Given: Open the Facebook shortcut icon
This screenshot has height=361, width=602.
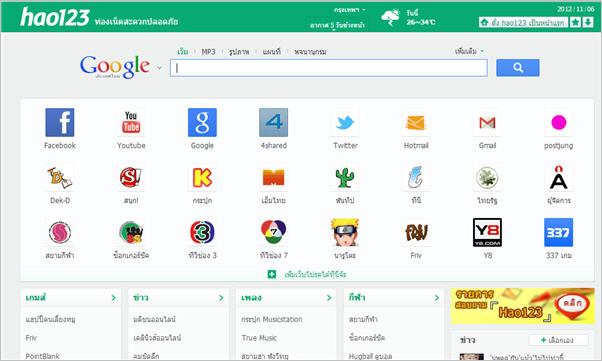Looking at the screenshot, I should (x=60, y=123).
